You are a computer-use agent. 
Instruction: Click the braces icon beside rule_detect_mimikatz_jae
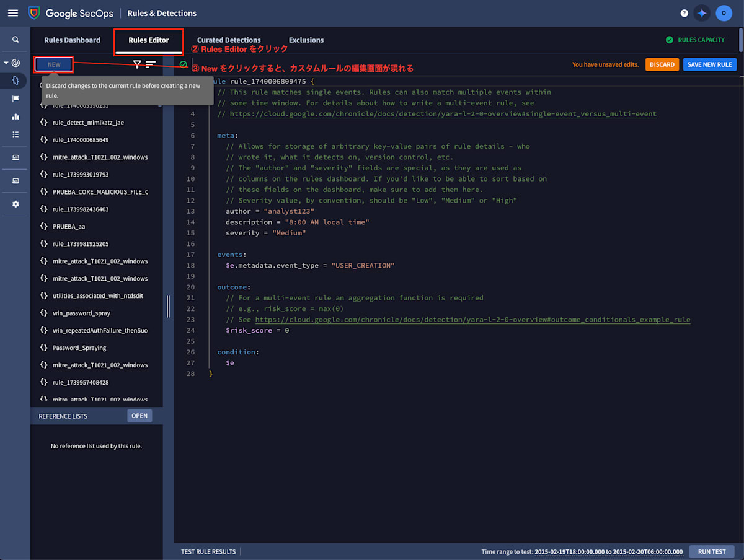pyautogui.click(x=44, y=123)
